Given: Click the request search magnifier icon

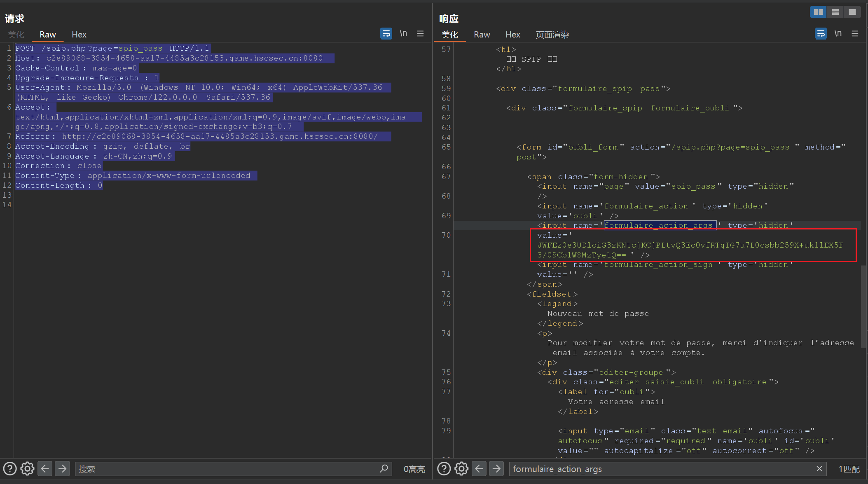Looking at the screenshot, I should [x=384, y=469].
